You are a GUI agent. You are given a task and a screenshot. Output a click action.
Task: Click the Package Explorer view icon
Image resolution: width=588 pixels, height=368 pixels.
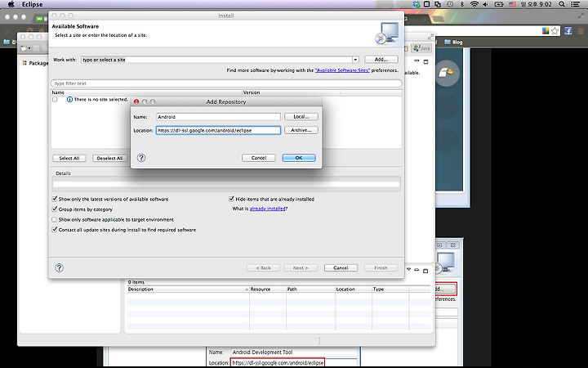(x=24, y=63)
